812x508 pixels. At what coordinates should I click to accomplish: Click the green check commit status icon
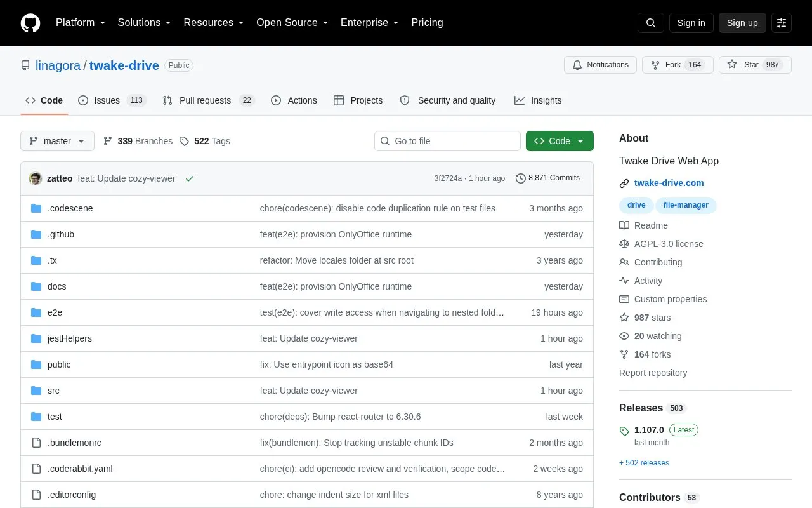point(189,178)
